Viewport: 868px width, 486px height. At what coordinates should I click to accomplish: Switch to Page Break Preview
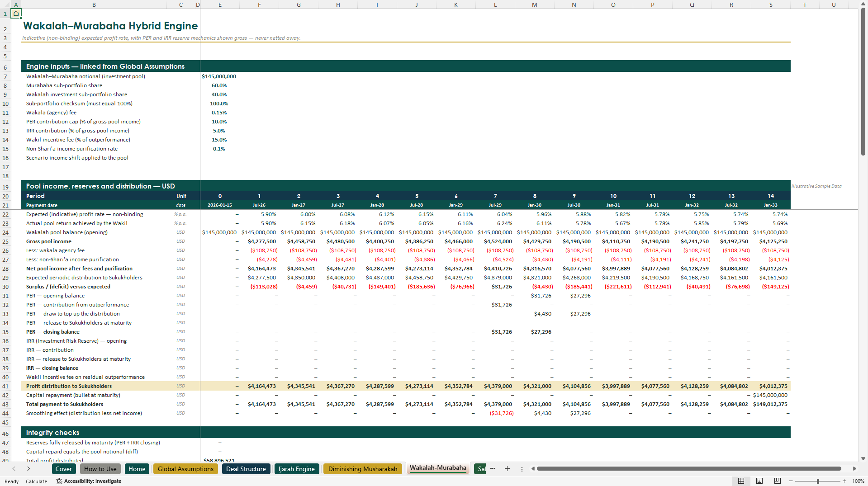pyautogui.click(x=777, y=481)
